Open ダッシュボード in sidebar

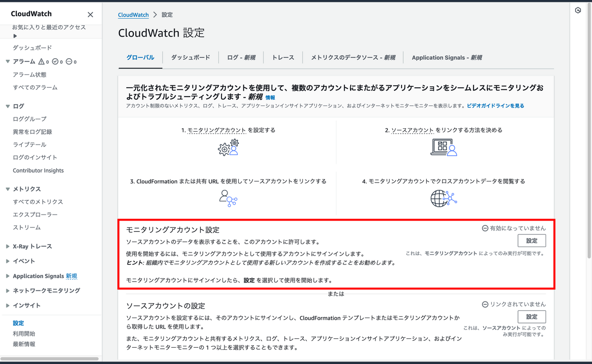point(33,48)
